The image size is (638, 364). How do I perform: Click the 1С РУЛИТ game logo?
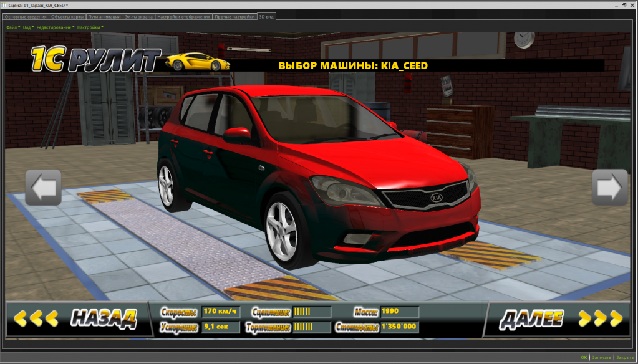(x=96, y=59)
